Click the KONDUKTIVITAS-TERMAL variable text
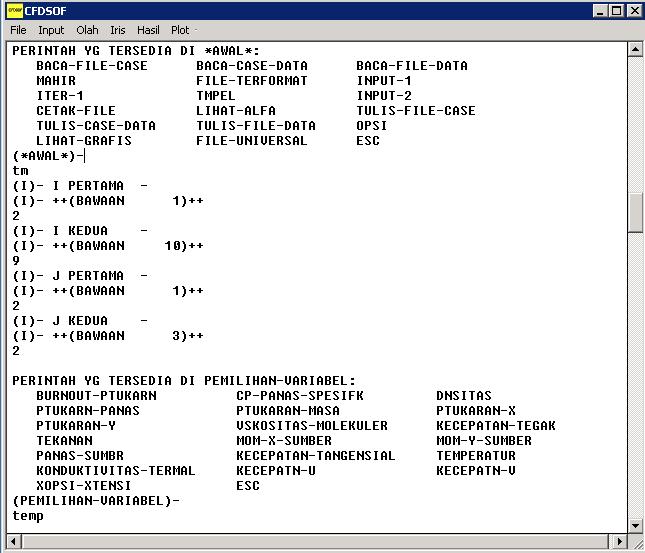 pyautogui.click(x=116, y=471)
